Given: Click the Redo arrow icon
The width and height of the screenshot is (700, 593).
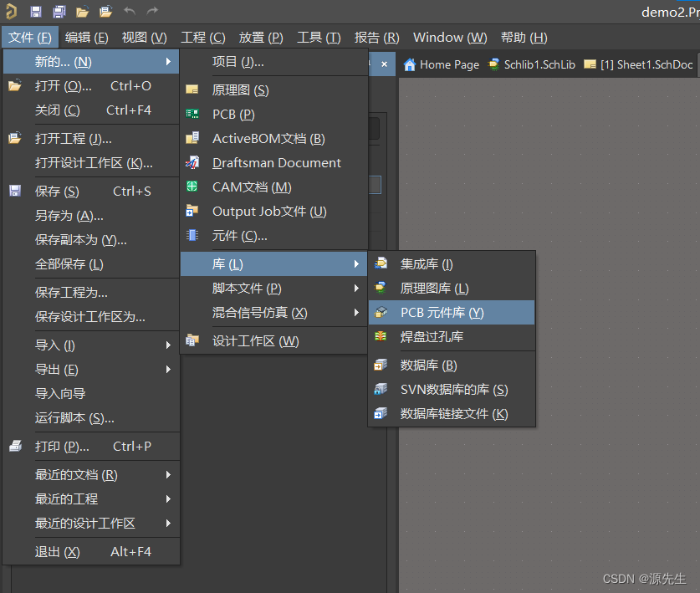Looking at the screenshot, I should (x=153, y=11).
